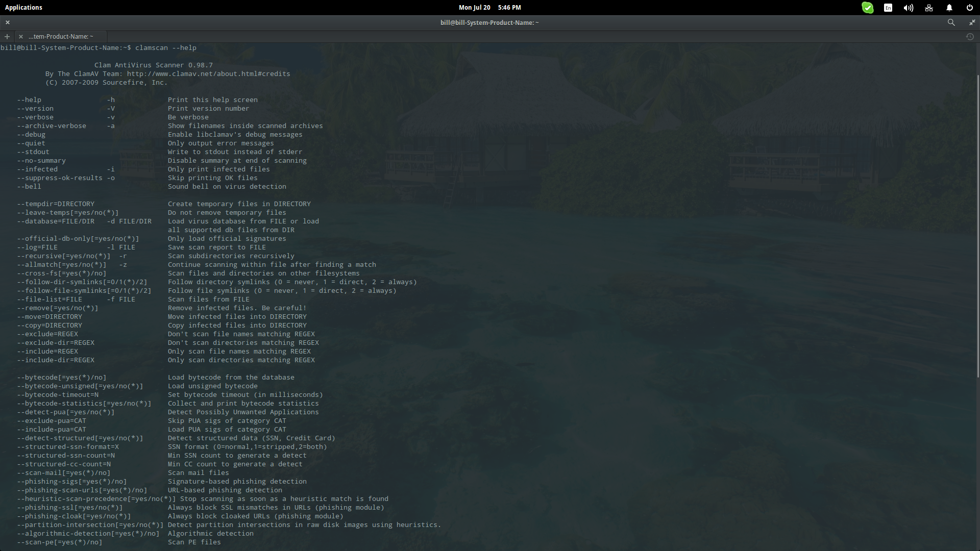The height and width of the screenshot is (551, 980).
Task: Click the '--version' option text
Action: [x=35, y=109]
